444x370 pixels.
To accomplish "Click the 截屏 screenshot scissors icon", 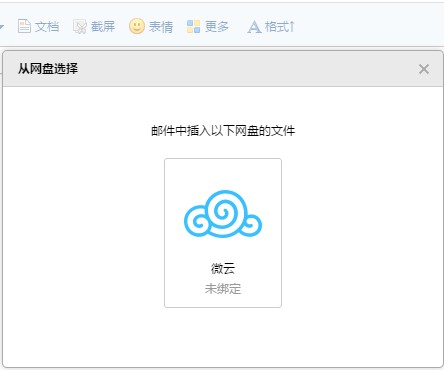I will tap(80, 27).
